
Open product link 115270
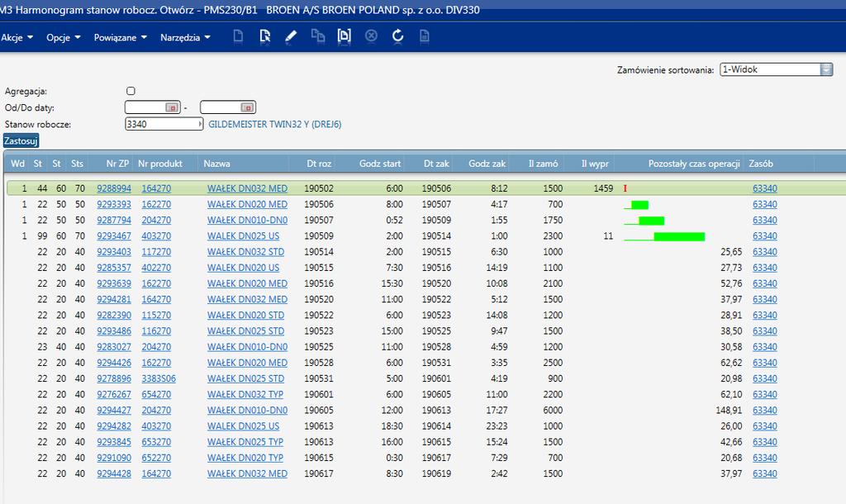point(156,315)
